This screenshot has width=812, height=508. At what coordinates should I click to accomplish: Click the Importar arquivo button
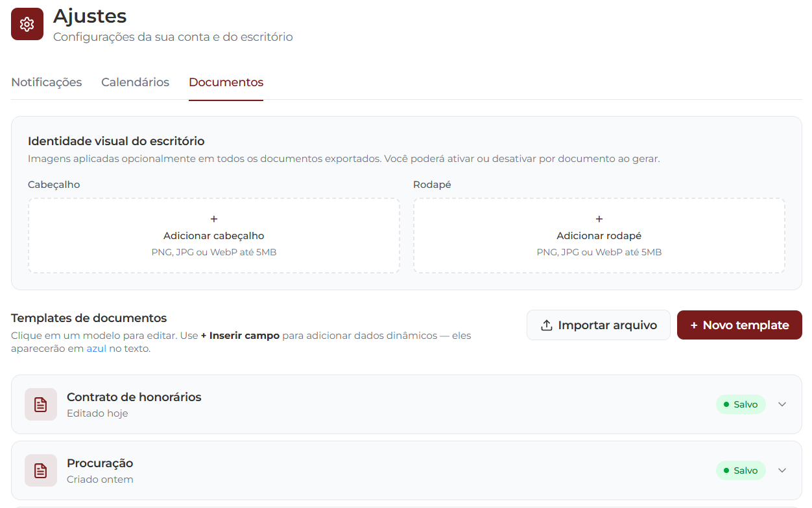click(x=599, y=325)
